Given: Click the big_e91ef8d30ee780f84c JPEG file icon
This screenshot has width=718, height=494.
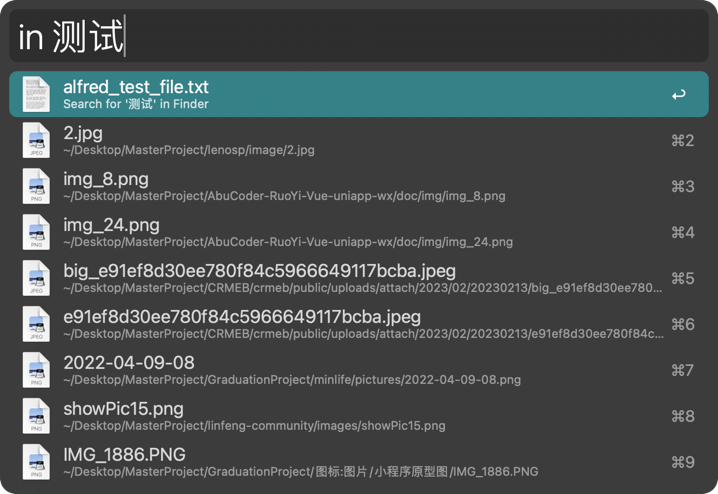Looking at the screenshot, I should 36,278.
